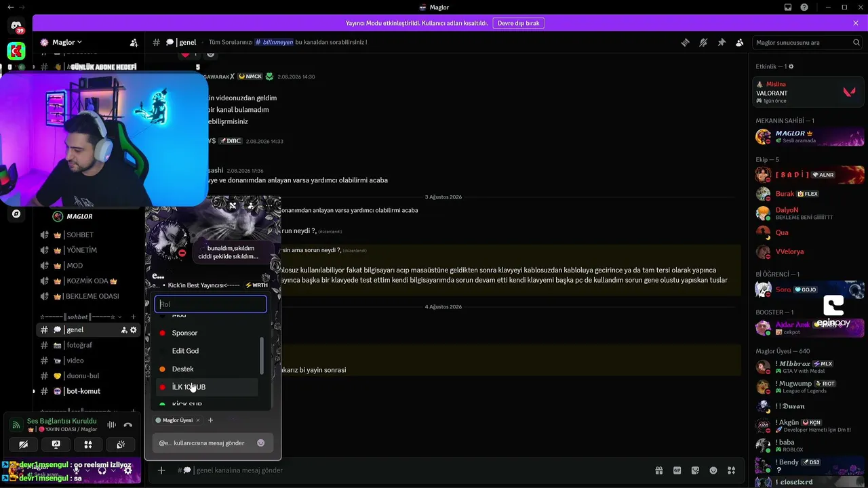Screen dimensions: 868x488
Task: Click the bilinmeyen channel link in topic
Action: pyautogui.click(x=274, y=42)
